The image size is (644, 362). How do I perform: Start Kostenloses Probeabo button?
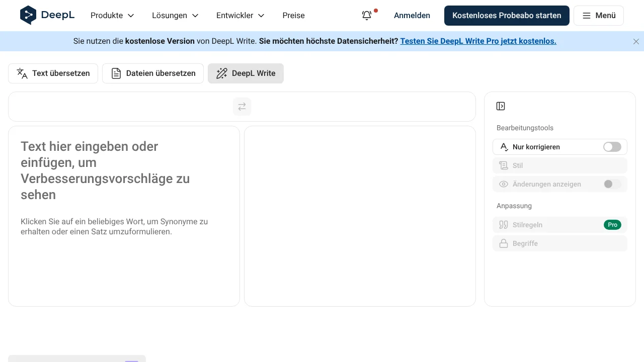507,16
